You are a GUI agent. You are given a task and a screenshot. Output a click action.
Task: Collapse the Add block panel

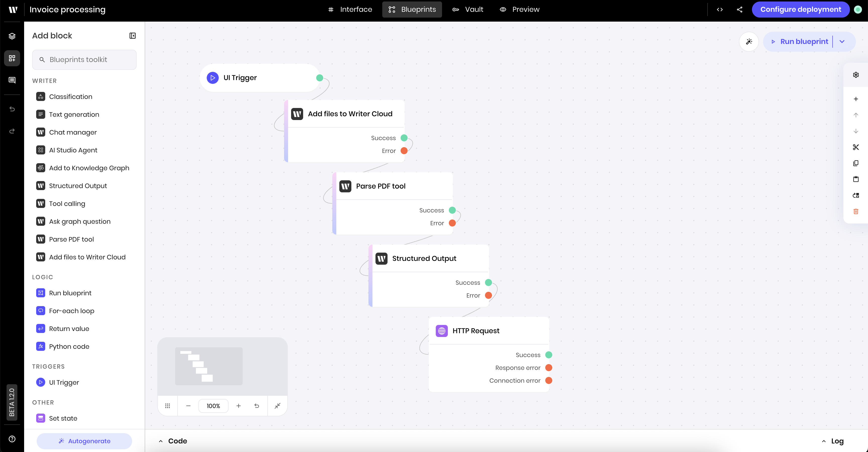point(132,36)
